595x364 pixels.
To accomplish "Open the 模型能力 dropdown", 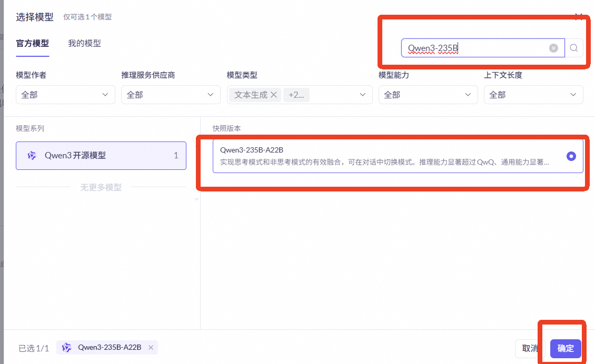I will [428, 95].
